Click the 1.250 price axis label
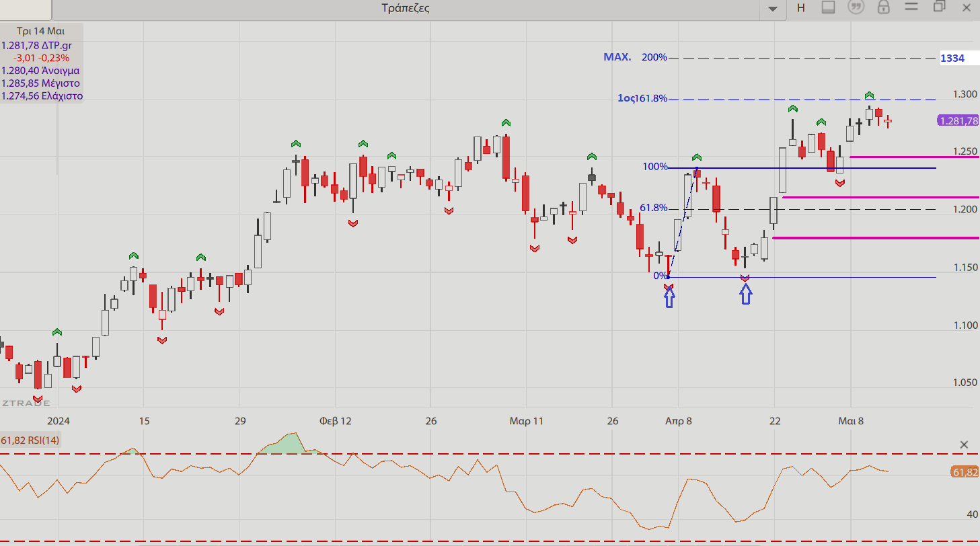The image size is (980, 546). coord(965,151)
